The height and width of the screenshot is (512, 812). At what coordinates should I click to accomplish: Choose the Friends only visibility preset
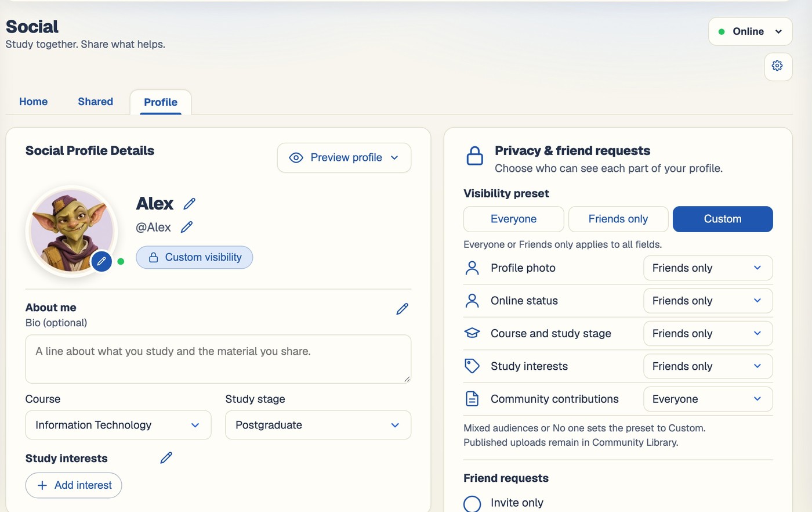point(618,219)
